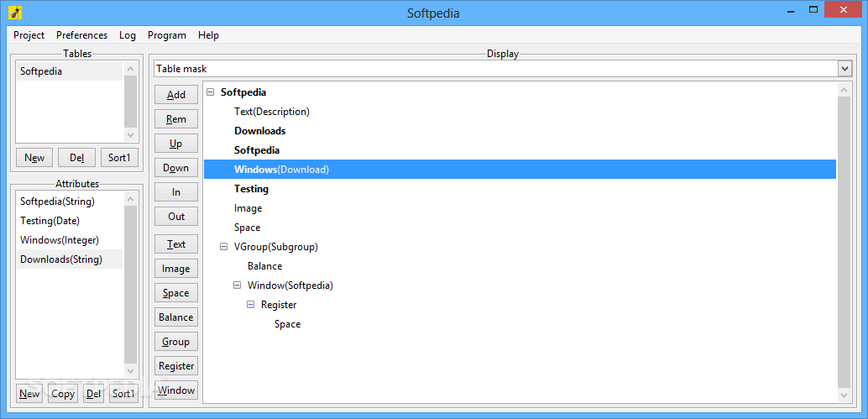Click the Text button
This screenshot has height=419, width=868.
coord(176,244)
